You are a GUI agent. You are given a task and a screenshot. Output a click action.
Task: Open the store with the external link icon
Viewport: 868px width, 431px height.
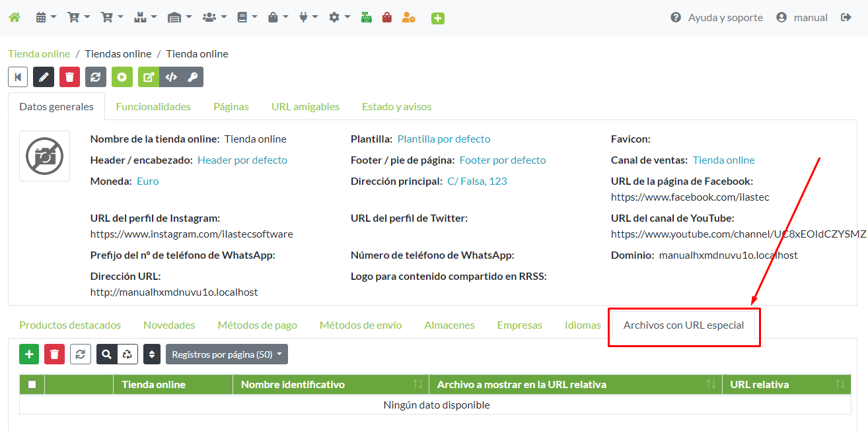(x=148, y=77)
